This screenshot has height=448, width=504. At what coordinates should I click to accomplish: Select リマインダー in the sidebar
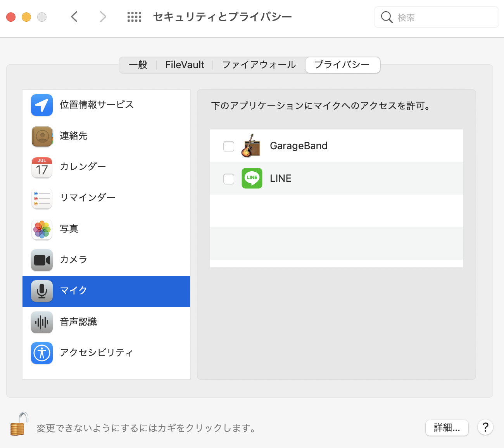pos(106,198)
